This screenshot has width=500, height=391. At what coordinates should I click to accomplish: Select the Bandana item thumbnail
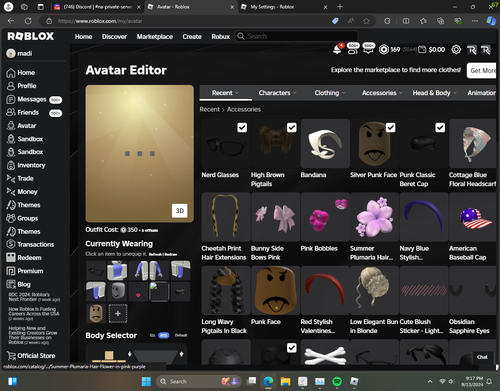tap(325, 144)
